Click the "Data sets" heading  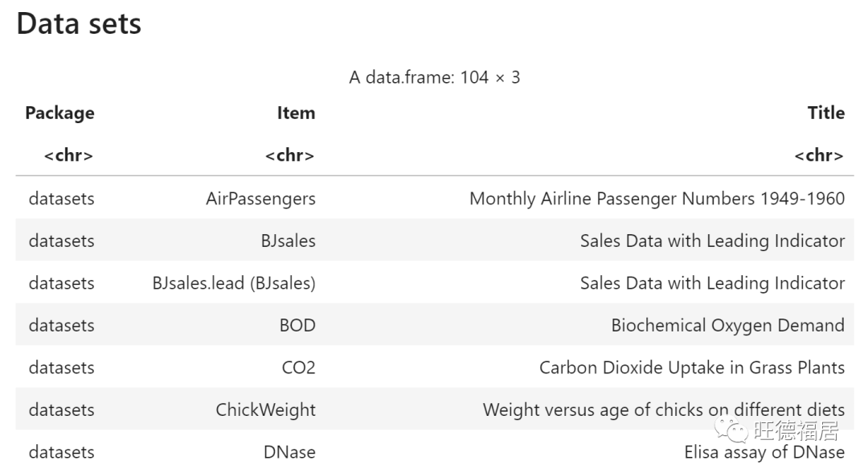[79, 24]
